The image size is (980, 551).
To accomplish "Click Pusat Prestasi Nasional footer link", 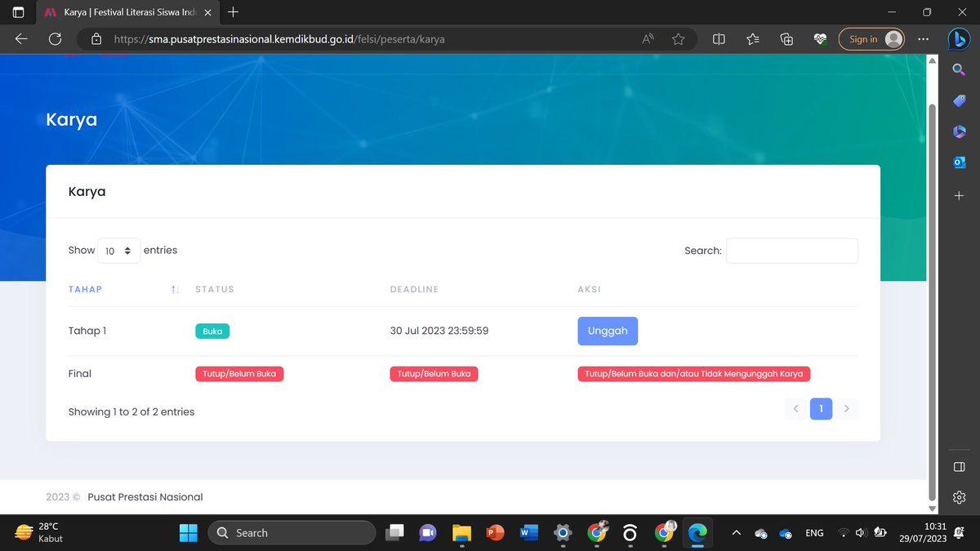I will tap(145, 497).
